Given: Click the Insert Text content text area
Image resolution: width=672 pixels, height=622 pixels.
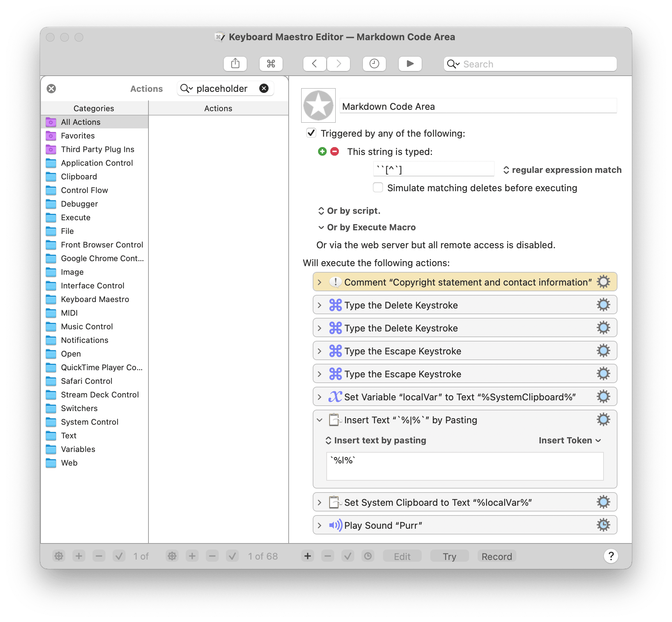Looking at the screenshot, I should tap(465, 466).
